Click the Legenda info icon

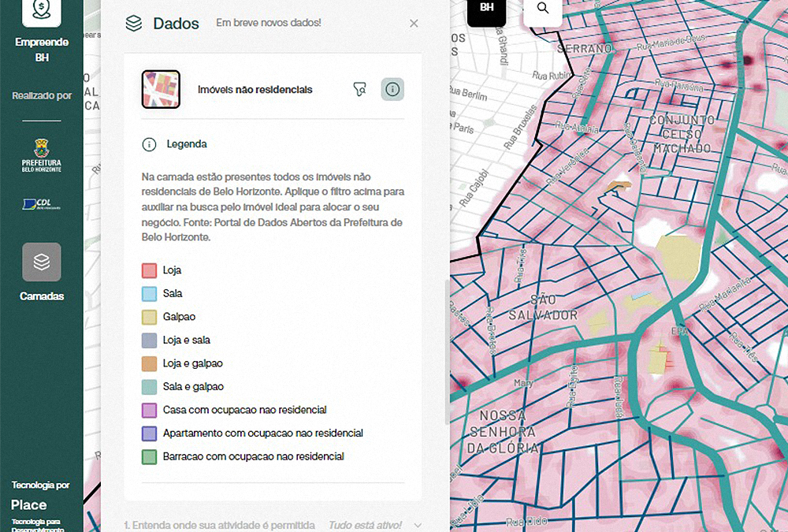tap(149, 144)
